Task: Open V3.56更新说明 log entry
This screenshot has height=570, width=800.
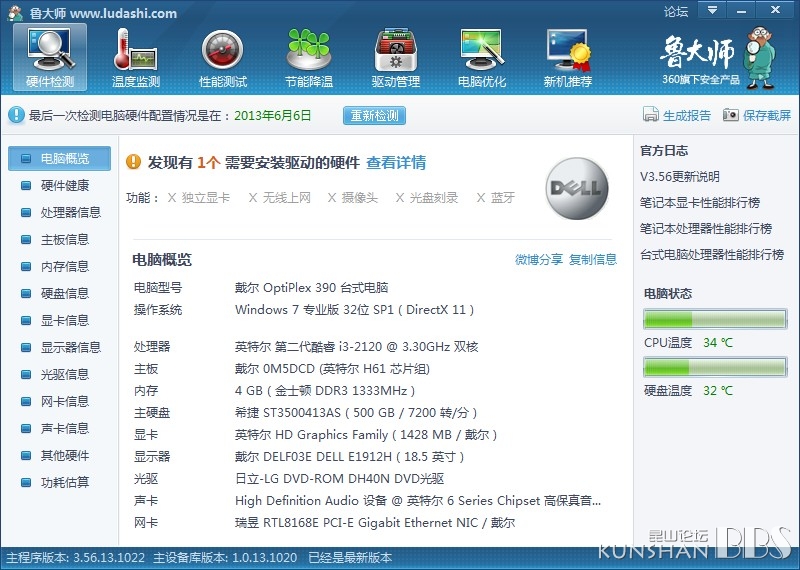Action: coord(680,177)
